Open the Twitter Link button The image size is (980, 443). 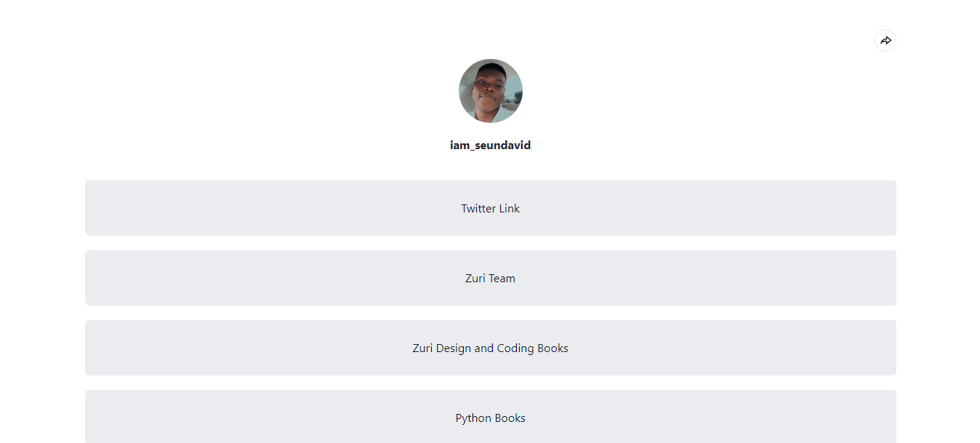click(491, 208)
